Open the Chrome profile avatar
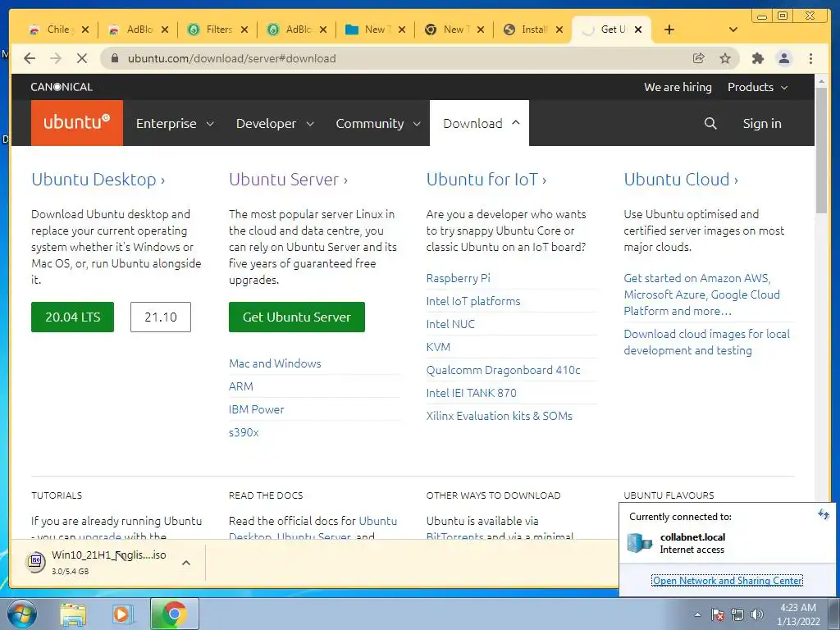This screenshot has height=630, width=840. tap(783, 58)
